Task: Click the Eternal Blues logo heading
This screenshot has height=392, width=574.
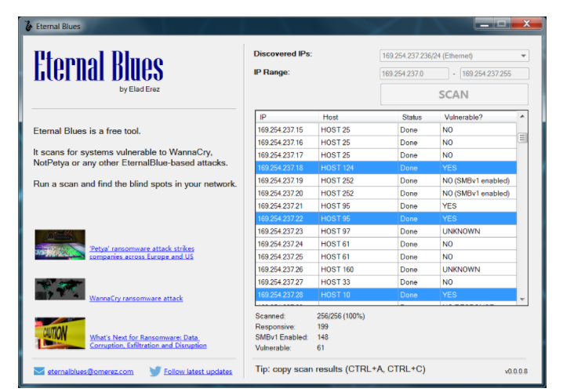Action: (99, 66)
